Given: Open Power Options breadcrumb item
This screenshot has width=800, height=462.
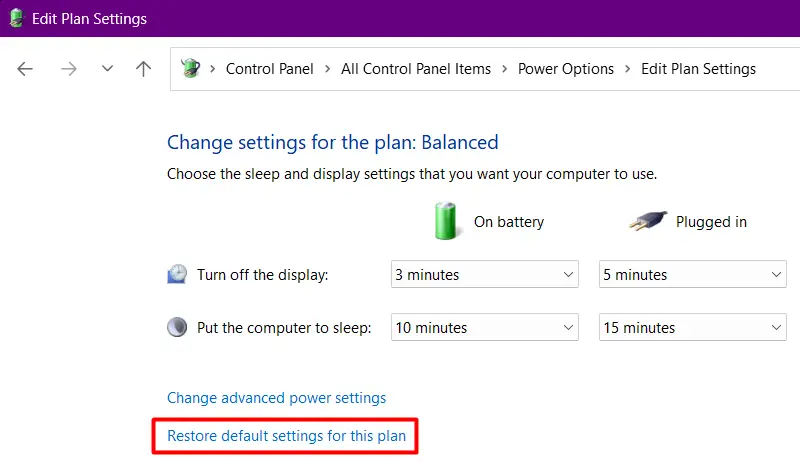Looking at the screenshot, I should click(x=565, y=69).
